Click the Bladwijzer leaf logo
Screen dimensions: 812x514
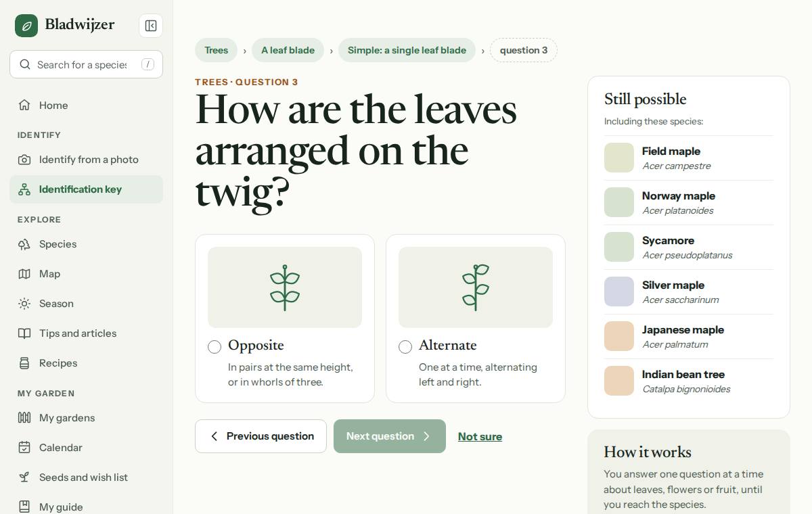[26, 26]
